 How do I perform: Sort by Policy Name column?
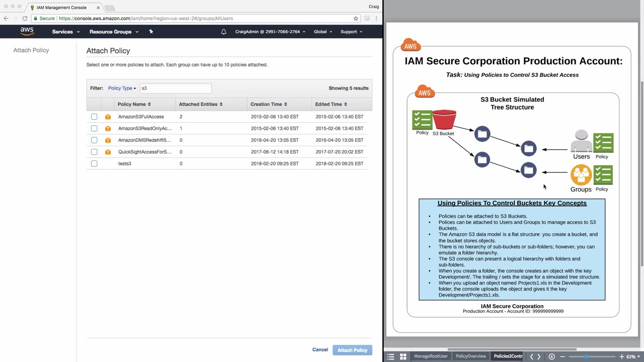(134, 105)
